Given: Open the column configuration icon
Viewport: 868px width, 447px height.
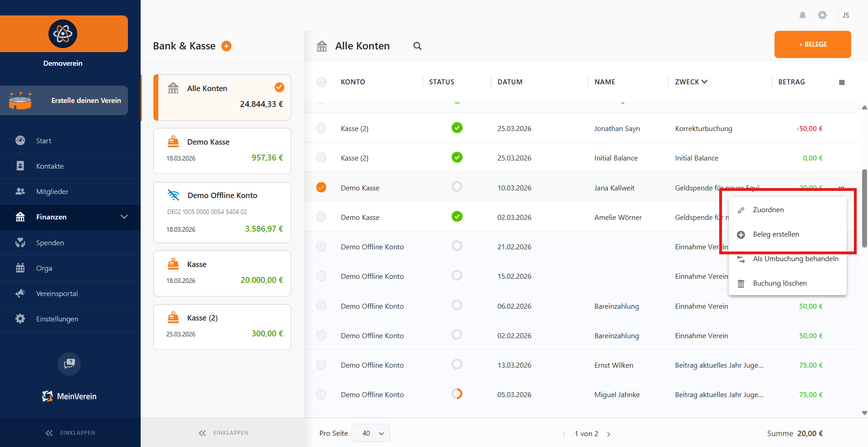Looking at the screenshot, I should coord(842,83).
